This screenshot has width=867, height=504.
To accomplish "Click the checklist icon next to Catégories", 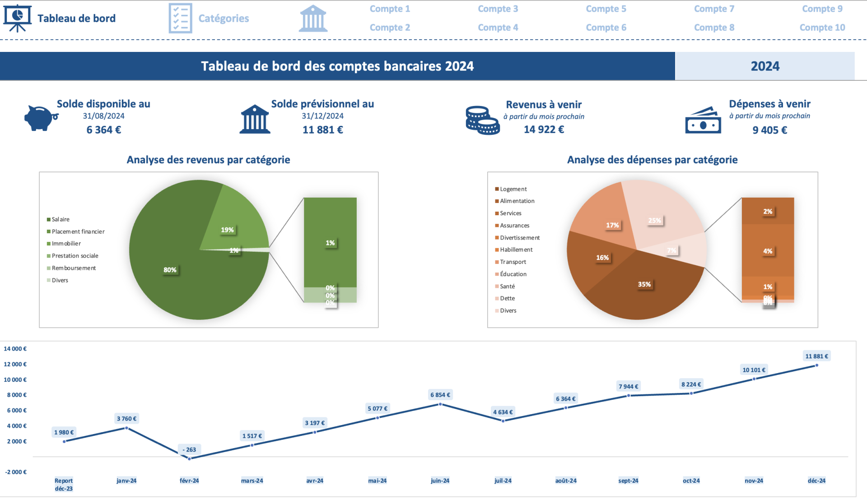I will point(181,17).
